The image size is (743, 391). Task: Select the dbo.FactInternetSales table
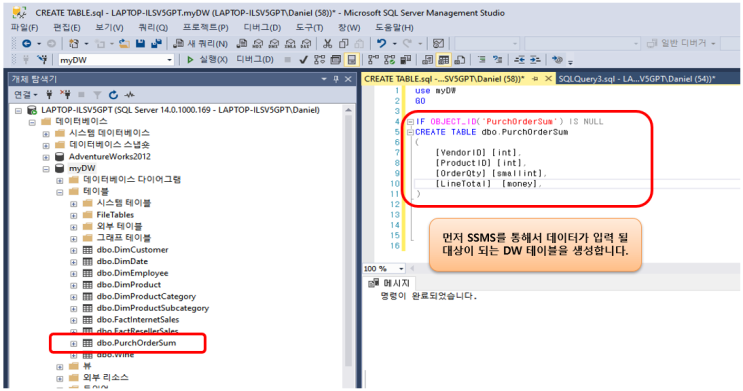pyautogui.click(x=138, y=319)
